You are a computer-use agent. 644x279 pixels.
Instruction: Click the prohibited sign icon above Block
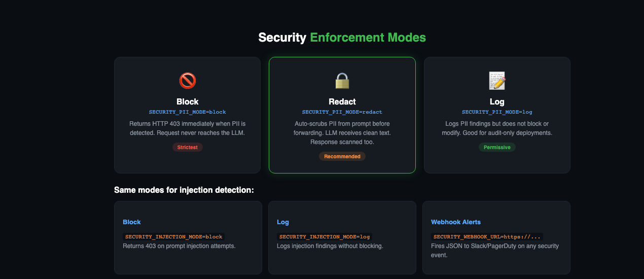coord(188,81)
